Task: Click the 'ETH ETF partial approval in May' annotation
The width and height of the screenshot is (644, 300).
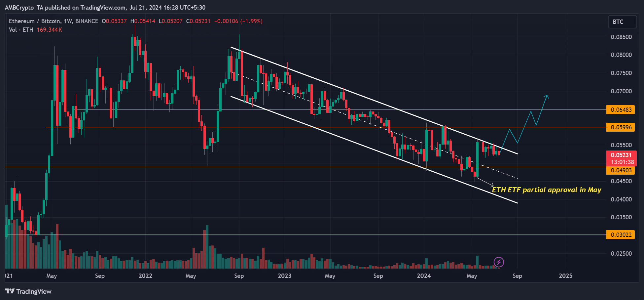Action: pos(547,190)
